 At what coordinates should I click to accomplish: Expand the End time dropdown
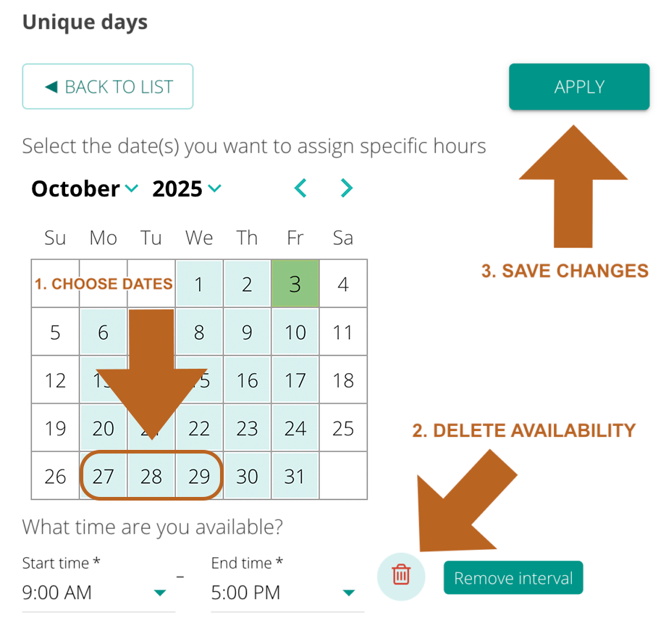click(x=348, y=593)
